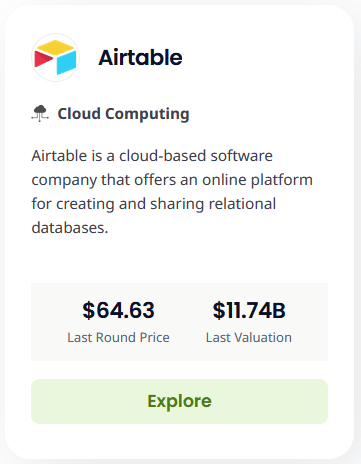This screenshot has height=464, width=361.
Task: Select the Last Round Price label
Action: click(x=118, y=337)
